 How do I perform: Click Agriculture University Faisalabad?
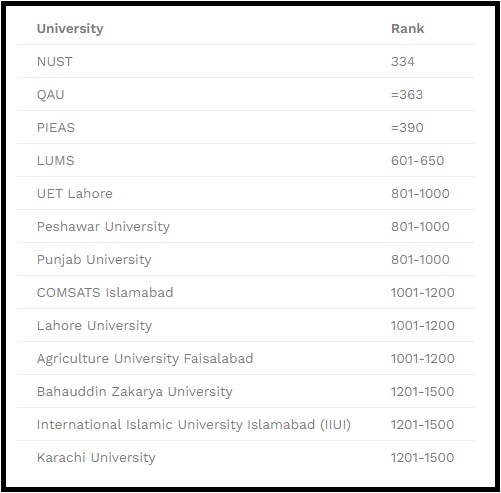coord(145,359)
